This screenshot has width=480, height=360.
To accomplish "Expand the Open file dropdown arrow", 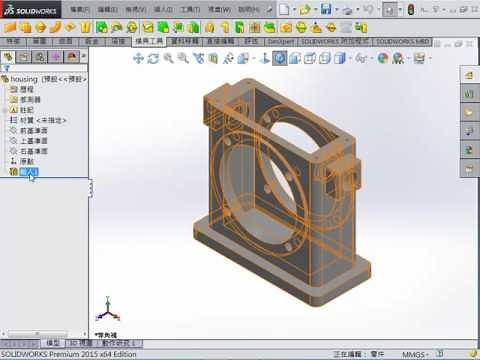I will point(315,10).
